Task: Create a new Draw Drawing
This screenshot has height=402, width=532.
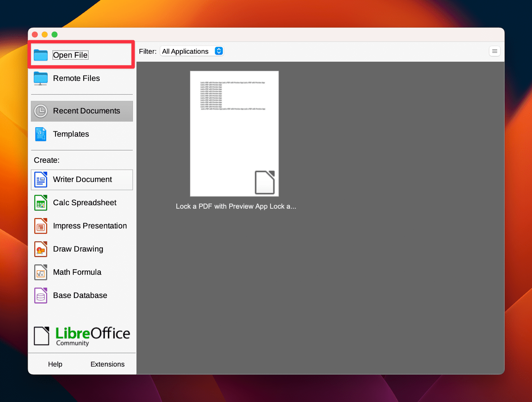Action: click(x=82, y=249)
